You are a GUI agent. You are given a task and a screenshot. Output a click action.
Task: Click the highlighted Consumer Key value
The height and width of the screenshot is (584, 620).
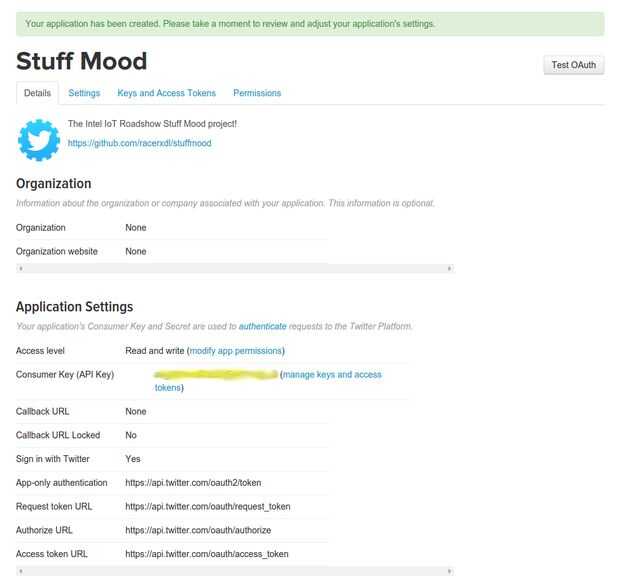[216, 375]
